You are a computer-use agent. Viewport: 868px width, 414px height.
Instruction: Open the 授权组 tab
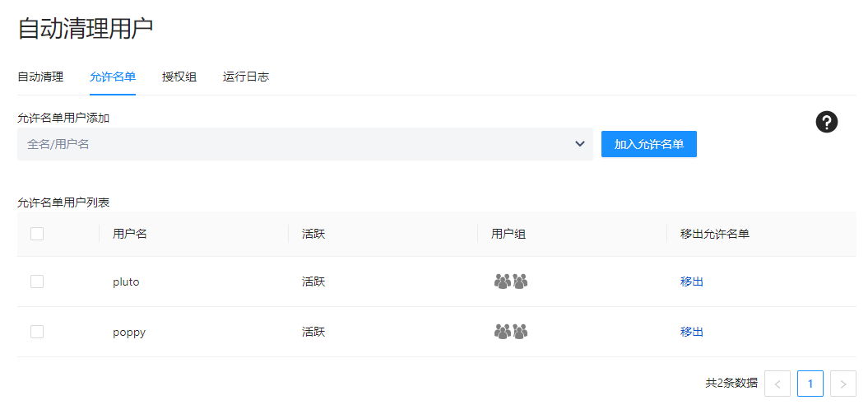[179, 77]
